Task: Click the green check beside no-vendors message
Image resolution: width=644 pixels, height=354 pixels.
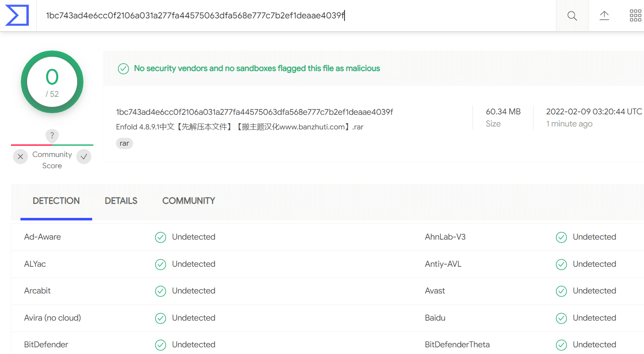Action: point(123,68)
